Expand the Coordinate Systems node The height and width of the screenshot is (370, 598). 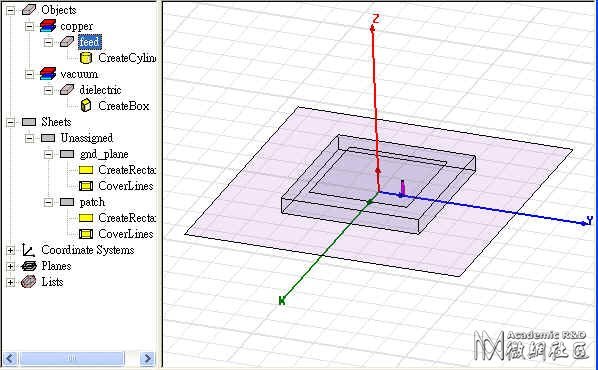pyautogui.click(x=11, y=250)
